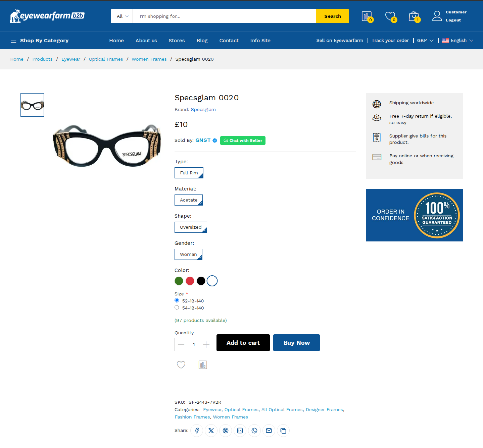
Task: Click the yellow Search button
Action: coord(333,16)
